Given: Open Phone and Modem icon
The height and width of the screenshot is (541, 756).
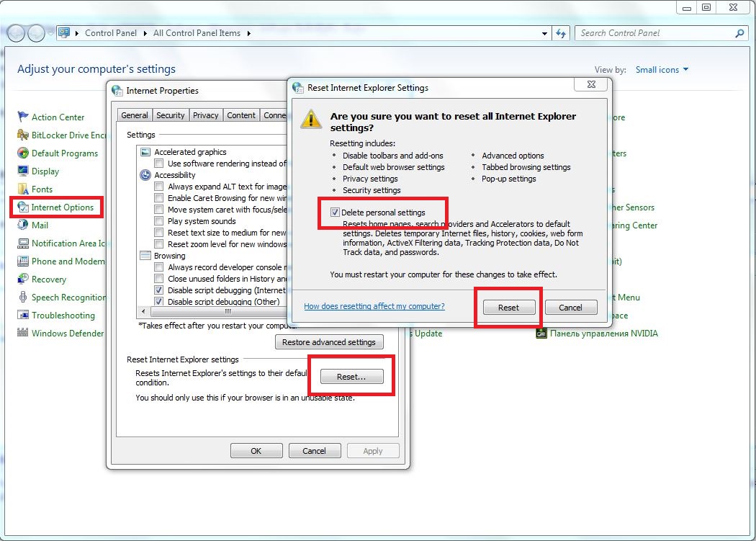Looking at the screenshot, I should (x=22, y=261).
